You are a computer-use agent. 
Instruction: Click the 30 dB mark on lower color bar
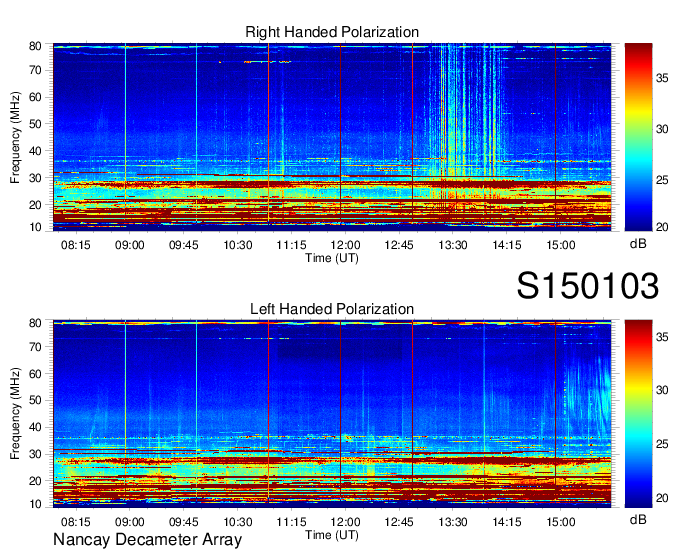pos(662,390)
